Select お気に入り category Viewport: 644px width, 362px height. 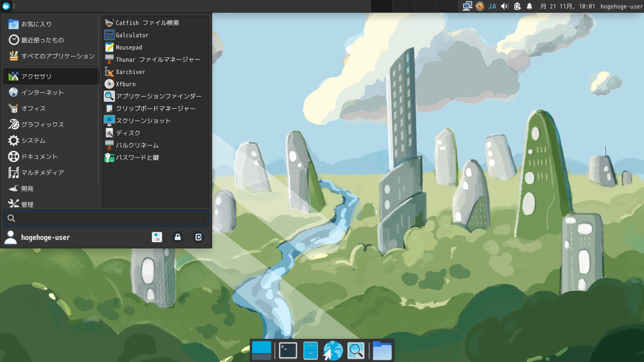tap(50, 24)
